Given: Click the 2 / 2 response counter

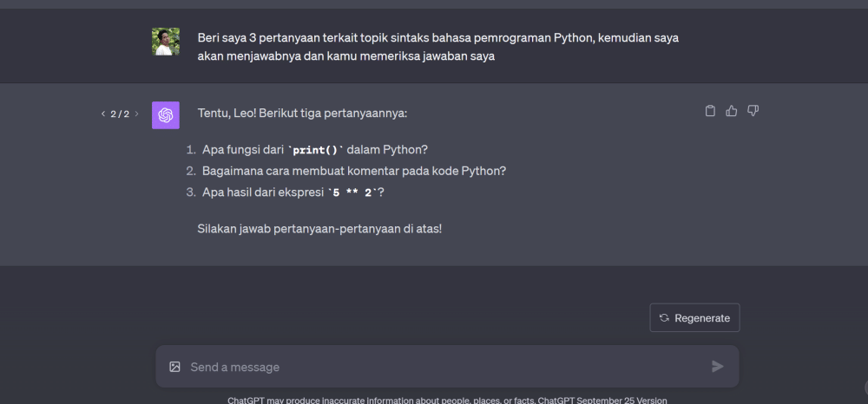Looking at the screenshot, I should tap(120, 114).
